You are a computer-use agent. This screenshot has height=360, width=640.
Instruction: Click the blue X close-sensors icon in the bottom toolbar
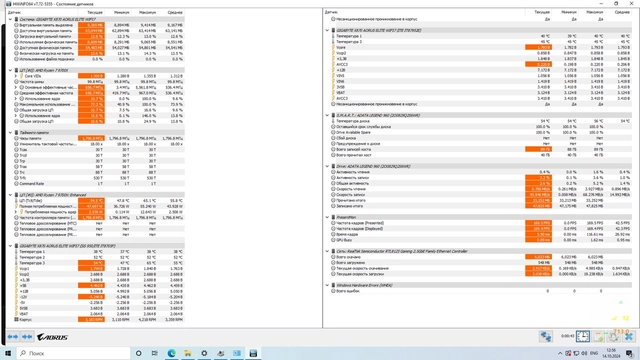tap(629, 337)
